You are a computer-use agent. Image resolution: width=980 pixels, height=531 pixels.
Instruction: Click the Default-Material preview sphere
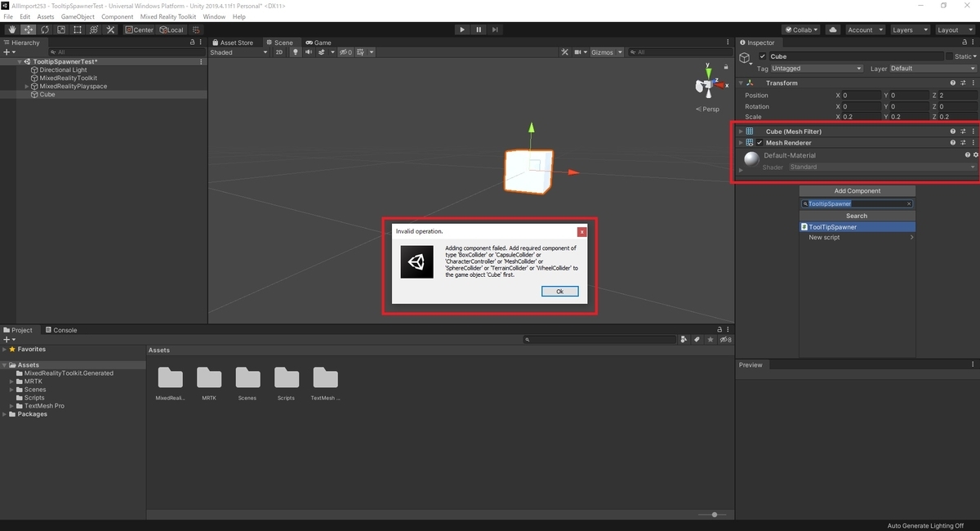pos(751,158)
